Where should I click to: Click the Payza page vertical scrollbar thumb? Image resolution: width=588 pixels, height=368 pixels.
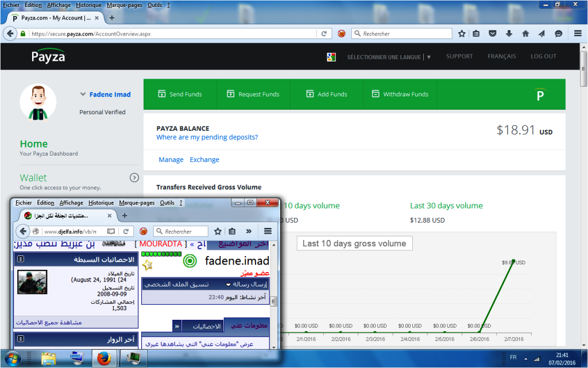(583, 69)
